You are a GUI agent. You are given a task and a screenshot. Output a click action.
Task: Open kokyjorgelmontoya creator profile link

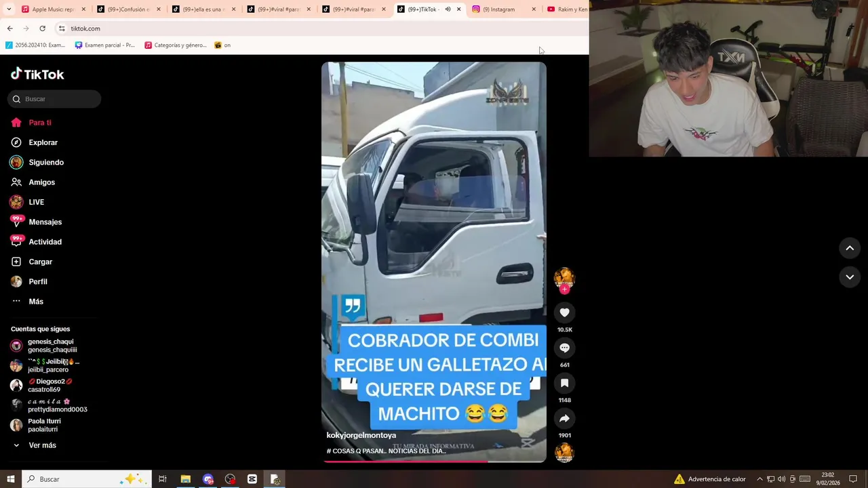(x=361, y=435)
